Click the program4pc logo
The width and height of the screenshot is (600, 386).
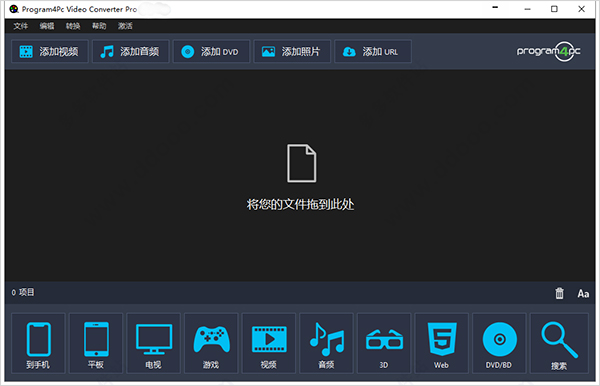pyautogui.click(x=548, y=51)
